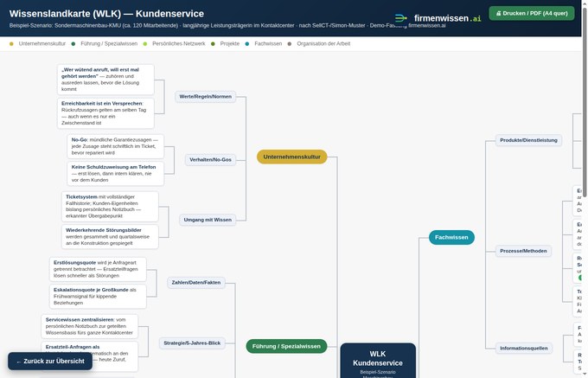Click the Fachwissen legend label

click(268, 44)
